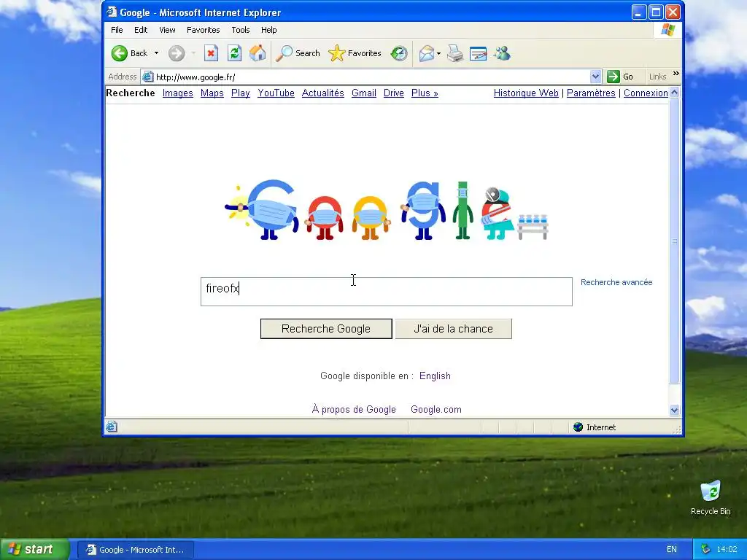The width and height of the screenshot is (747, 560).
Task: Open À propos de Google link
Action: [x=354, y=409]
